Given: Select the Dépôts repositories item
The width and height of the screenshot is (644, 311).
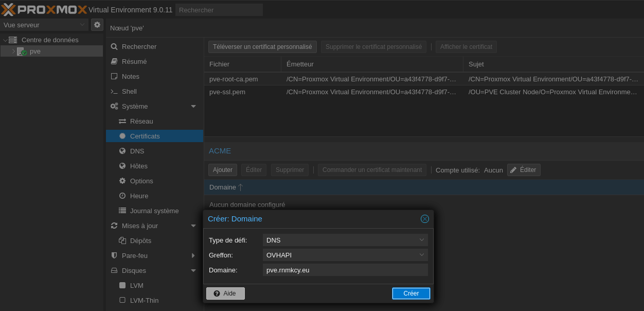Looking at the screenshot, I should 140,240.
